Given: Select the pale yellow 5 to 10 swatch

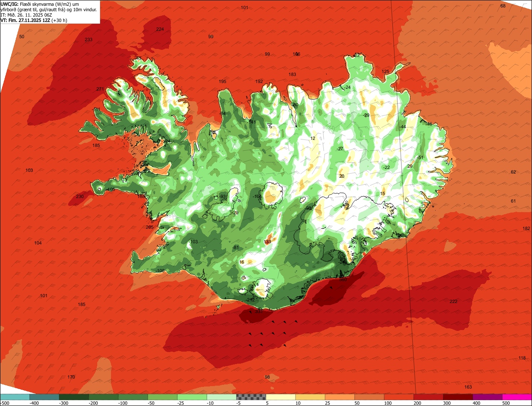Looking at the screenshot, I should [281, 397].
